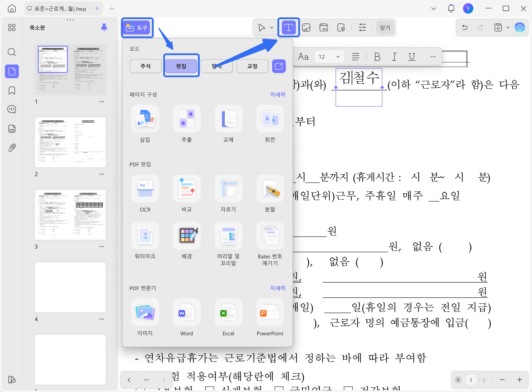Viewport: 532px width, 392px height.
Task: Zoom in with the plus button
Action: (x=520, y=380)
